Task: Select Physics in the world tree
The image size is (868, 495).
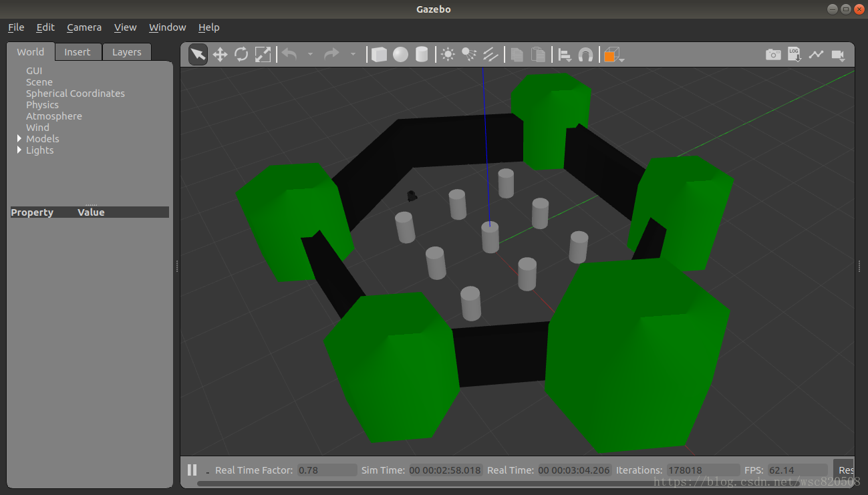Action: pos(42,105)
